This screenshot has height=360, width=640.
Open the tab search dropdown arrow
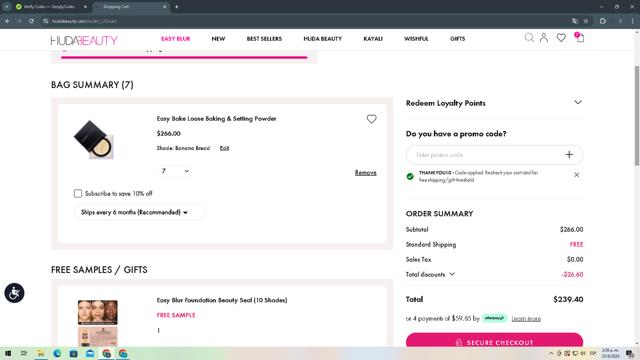6,7
